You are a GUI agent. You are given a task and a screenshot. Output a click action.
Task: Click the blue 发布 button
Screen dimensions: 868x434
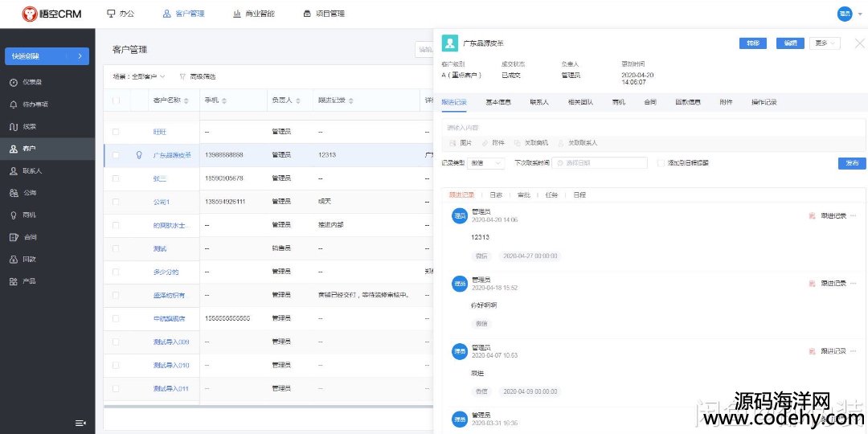(852, 163)
